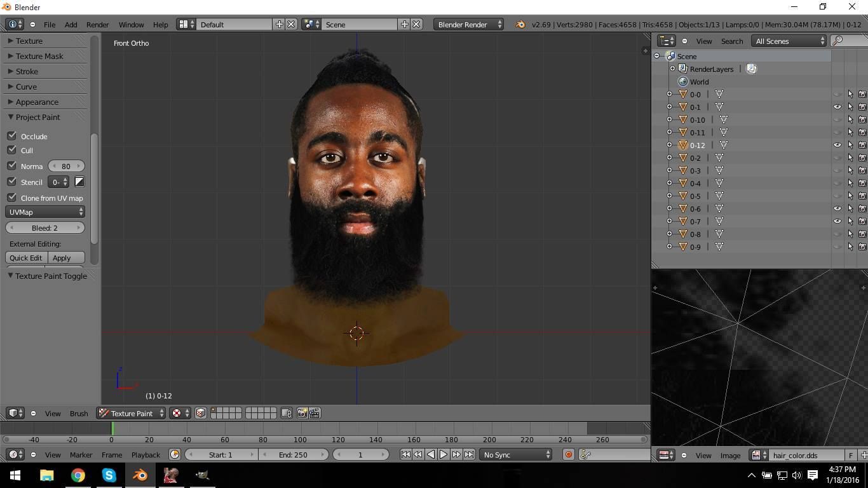Click the 0-1 object render camera icon
The image size is (868, 488).
pyautogui.click(x=862, y=107)
